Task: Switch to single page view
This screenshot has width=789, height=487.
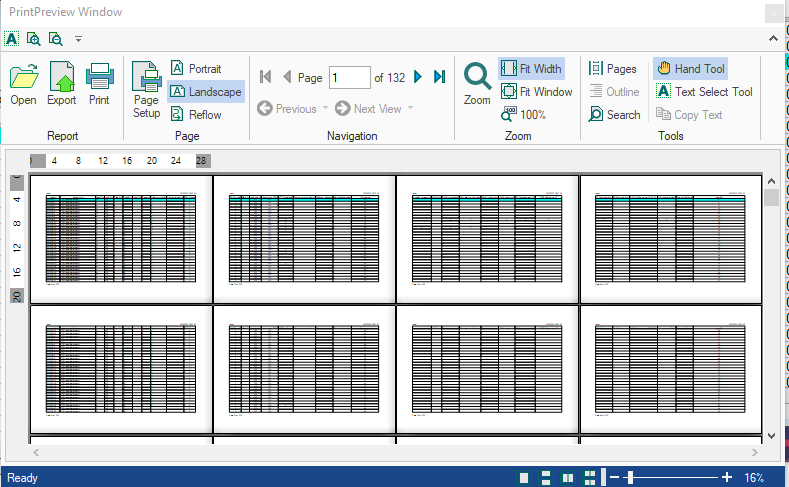Action: click(x=524, y=477)
